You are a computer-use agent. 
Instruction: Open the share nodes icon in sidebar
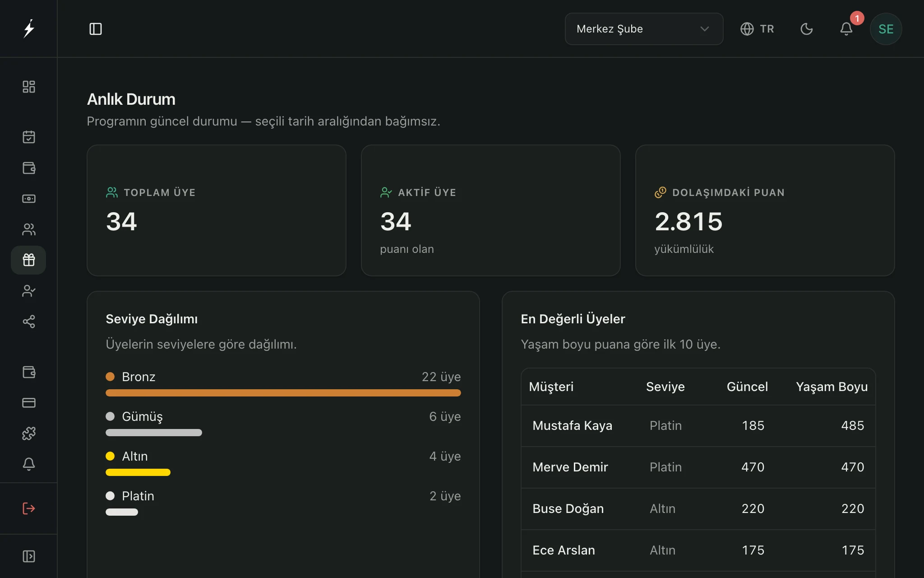(29, 322)
